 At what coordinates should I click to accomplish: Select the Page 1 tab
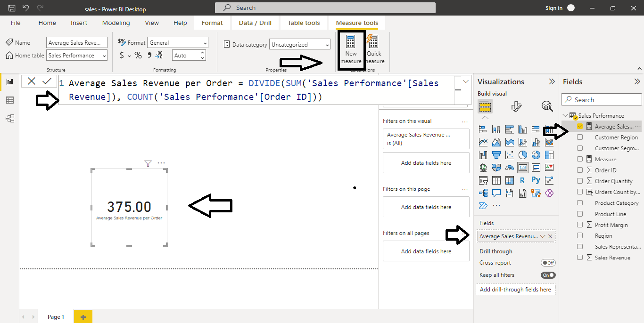(56, 317)
